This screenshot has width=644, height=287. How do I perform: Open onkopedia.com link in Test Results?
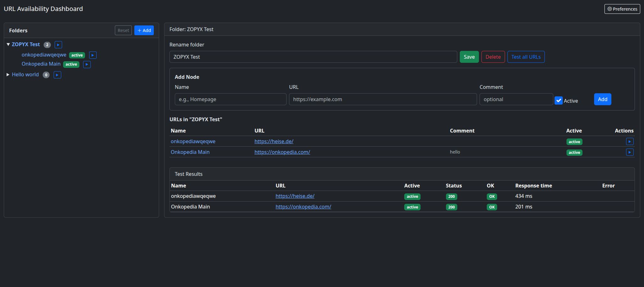[303, 207]
